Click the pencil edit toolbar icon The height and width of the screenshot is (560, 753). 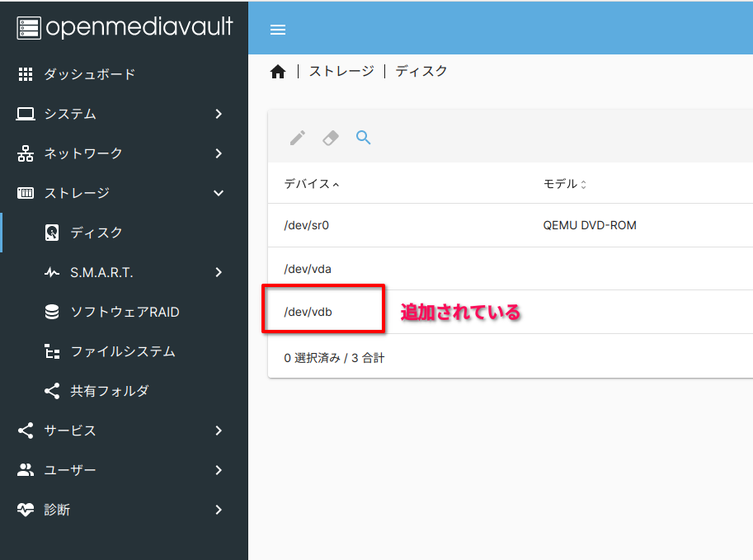[297, 138]
